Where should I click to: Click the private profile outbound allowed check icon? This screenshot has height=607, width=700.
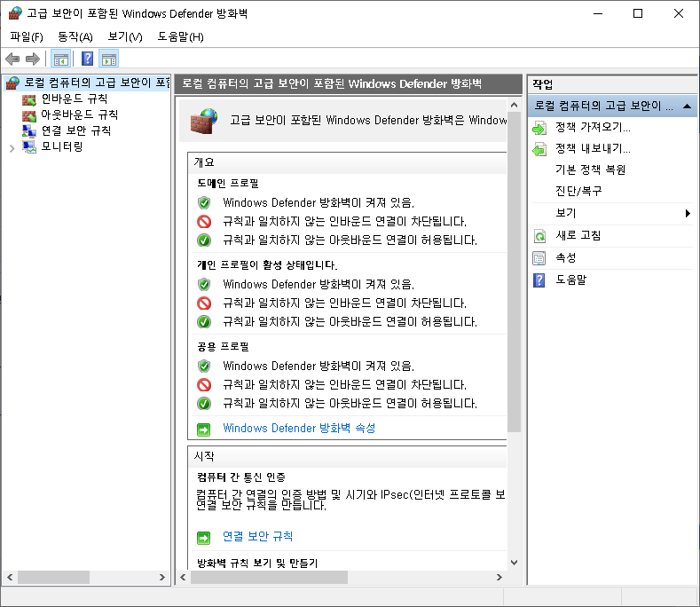click(x=204, y=322)
